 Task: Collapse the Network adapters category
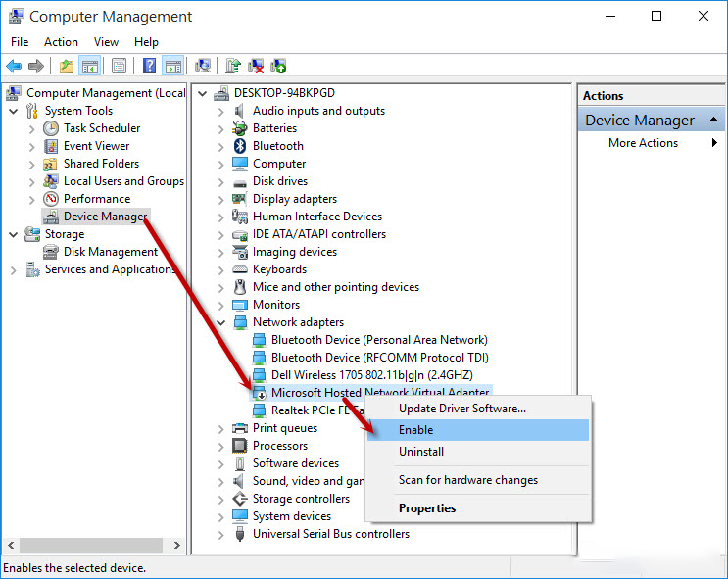coord(221,322)
